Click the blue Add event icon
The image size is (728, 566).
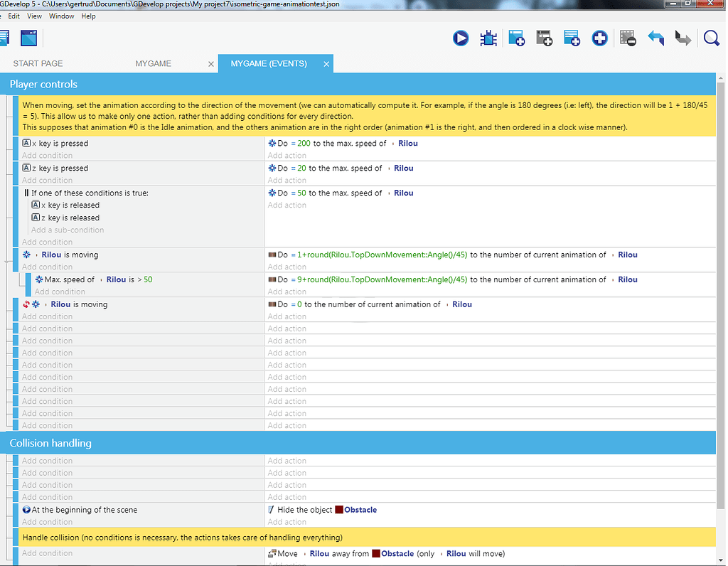point(516,38)
